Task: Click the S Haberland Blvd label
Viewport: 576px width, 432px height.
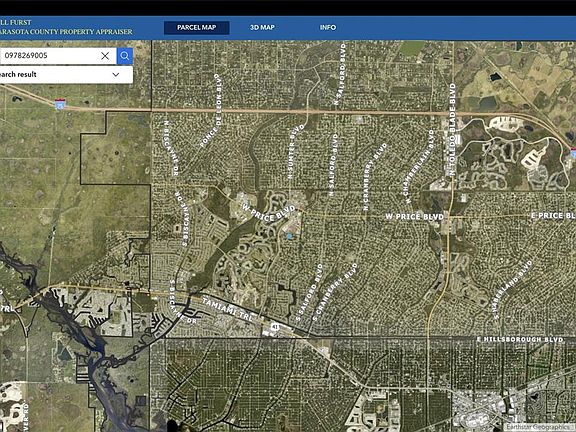Action: click(512, 289)
